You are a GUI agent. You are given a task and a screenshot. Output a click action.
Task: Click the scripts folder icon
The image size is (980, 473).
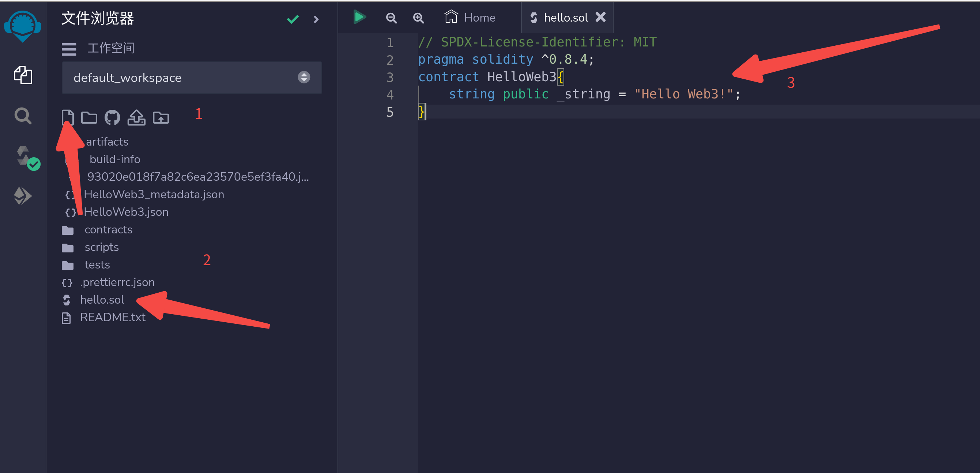[67, 248]
